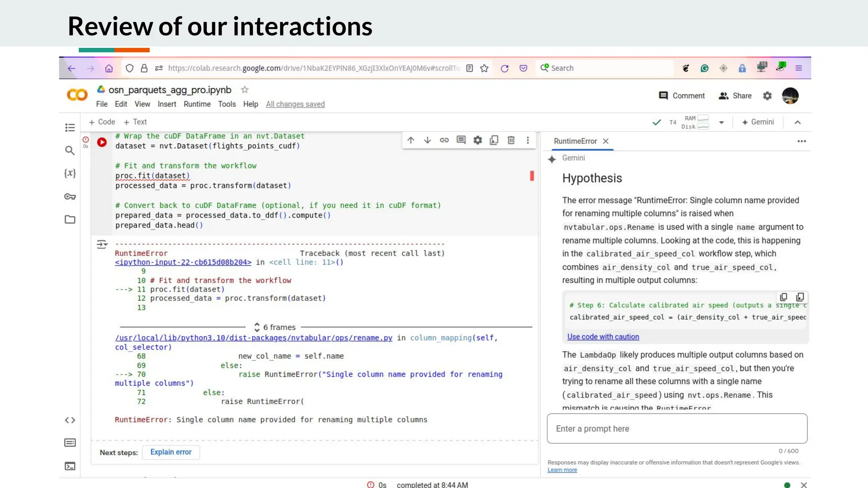Open the browser home page icon
The height and width of the screenshot is (488, 868).
(x=109, y=68)
